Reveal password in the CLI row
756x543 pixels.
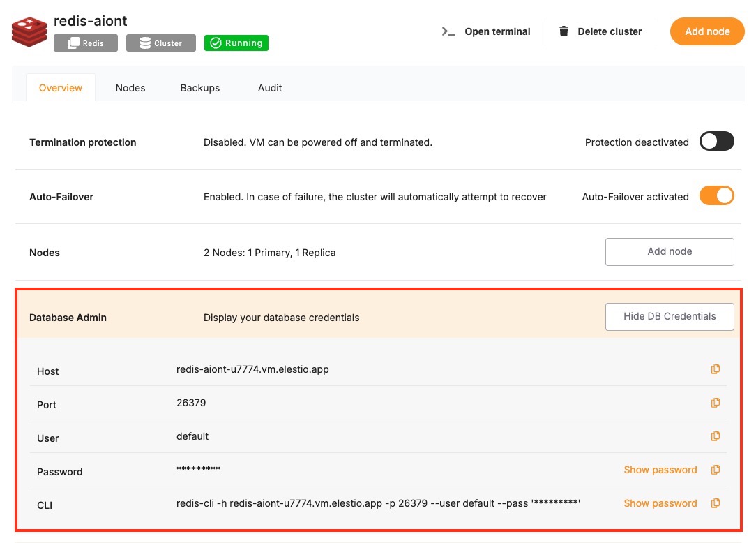660,503
